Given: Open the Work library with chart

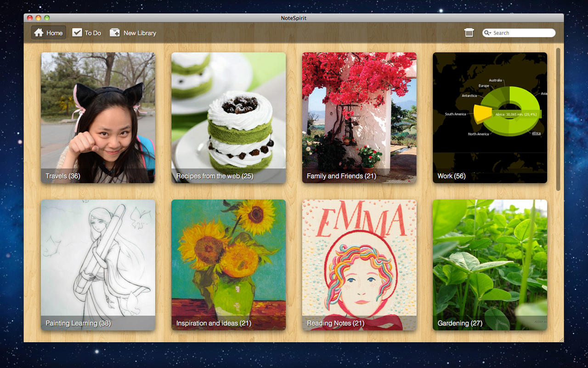Looking at the screenshot, I should [490, 117].
